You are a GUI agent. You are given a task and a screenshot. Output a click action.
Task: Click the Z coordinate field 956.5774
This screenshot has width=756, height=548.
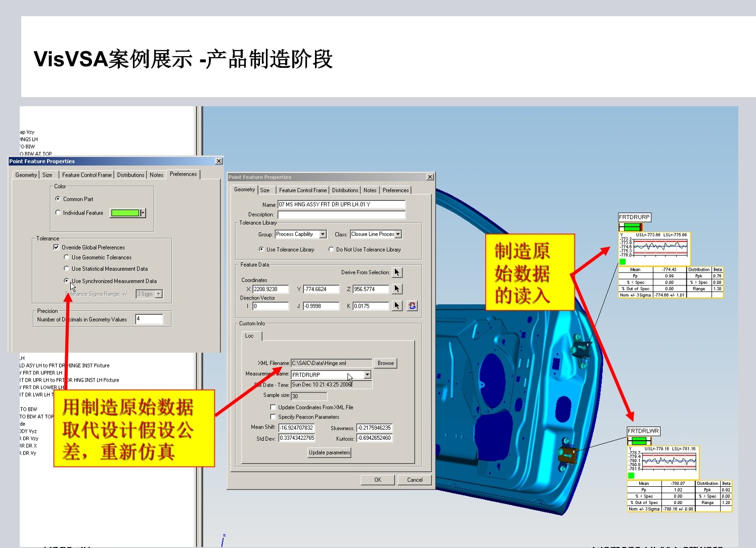(x=371, y=289)
